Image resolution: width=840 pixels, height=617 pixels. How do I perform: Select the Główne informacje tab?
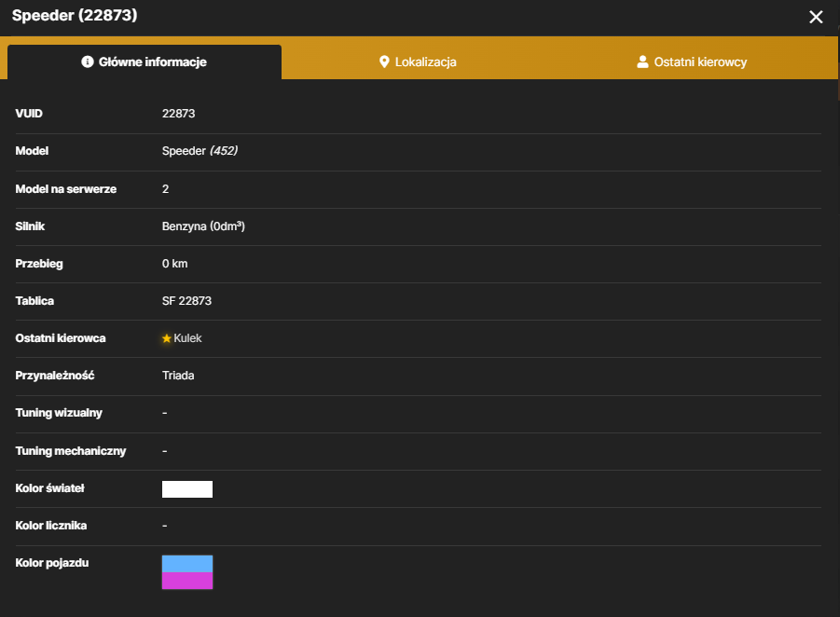click(145, 62)
